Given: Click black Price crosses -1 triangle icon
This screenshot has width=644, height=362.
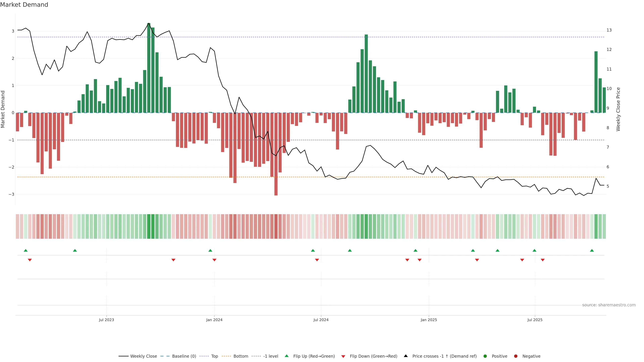Looking at the screenshot, I should click(x=406, y=356).
